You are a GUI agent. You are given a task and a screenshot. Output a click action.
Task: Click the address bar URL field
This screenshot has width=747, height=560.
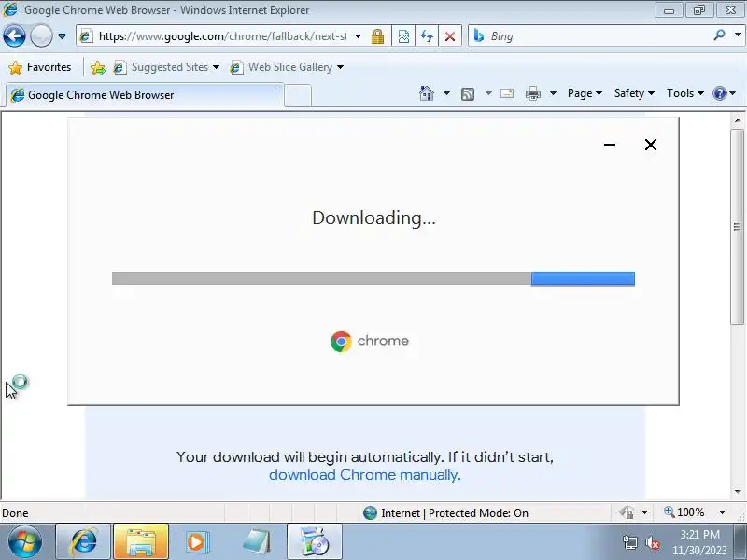[223, 36]
